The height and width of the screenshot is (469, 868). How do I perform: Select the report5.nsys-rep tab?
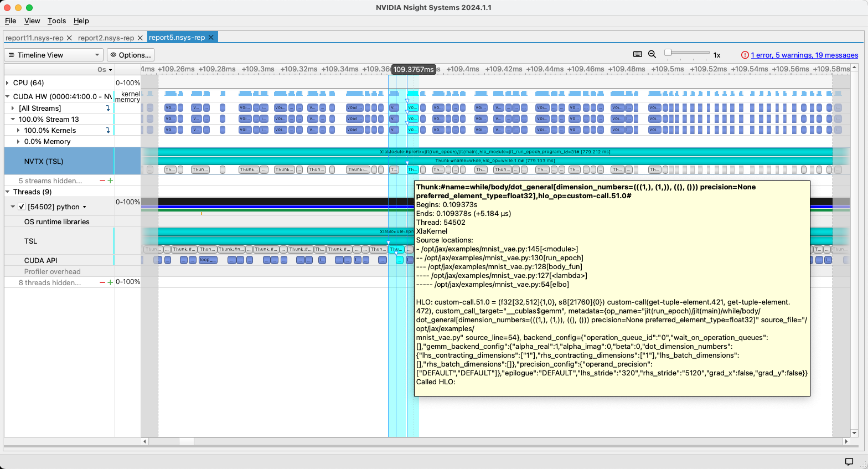point(177,38)
